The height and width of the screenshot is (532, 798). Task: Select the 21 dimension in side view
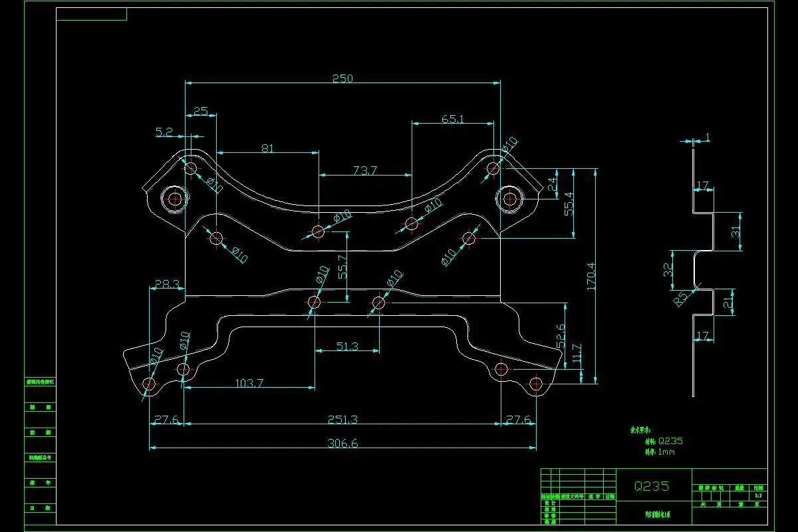coord(728,303)
